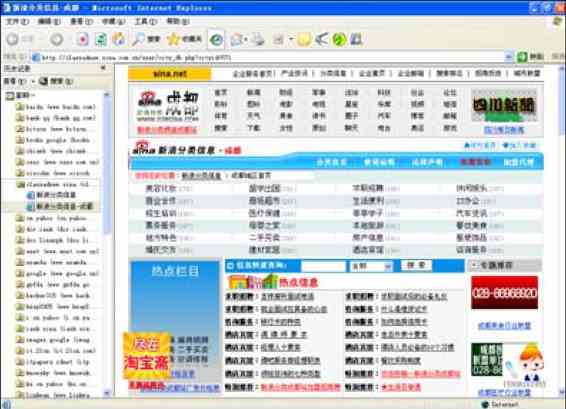Open the 留学出国 category link
This screenshot has height=409, width=566.
[x=264, y=188]
